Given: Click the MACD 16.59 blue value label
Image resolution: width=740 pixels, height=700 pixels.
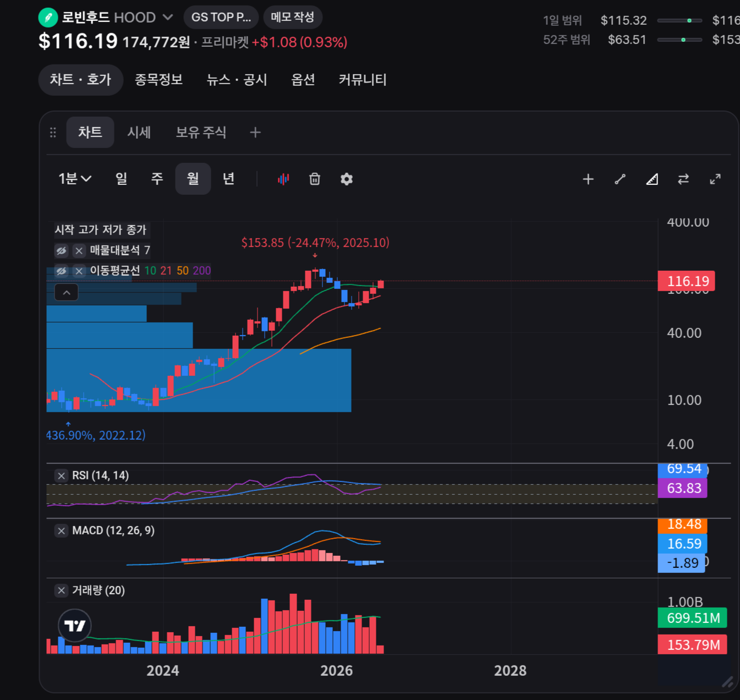Looking at the screenshot, I should pos(683,544).
